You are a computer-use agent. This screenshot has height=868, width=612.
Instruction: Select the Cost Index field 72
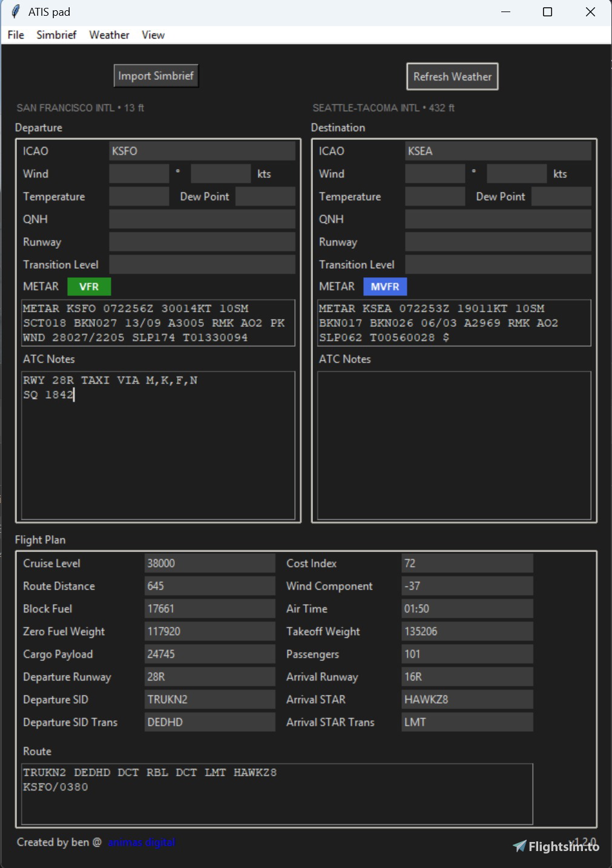click(467, 563)
